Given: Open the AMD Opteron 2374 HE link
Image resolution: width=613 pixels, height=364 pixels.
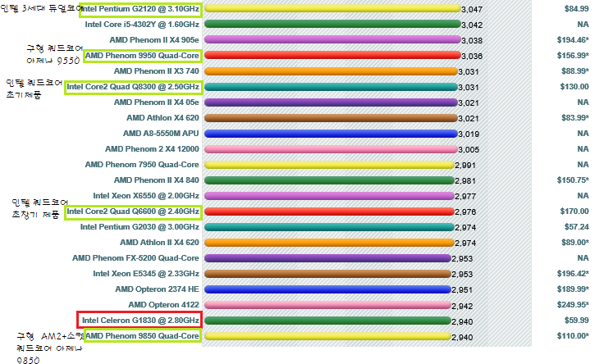Looking at the screenshot, I should [157, 289].
